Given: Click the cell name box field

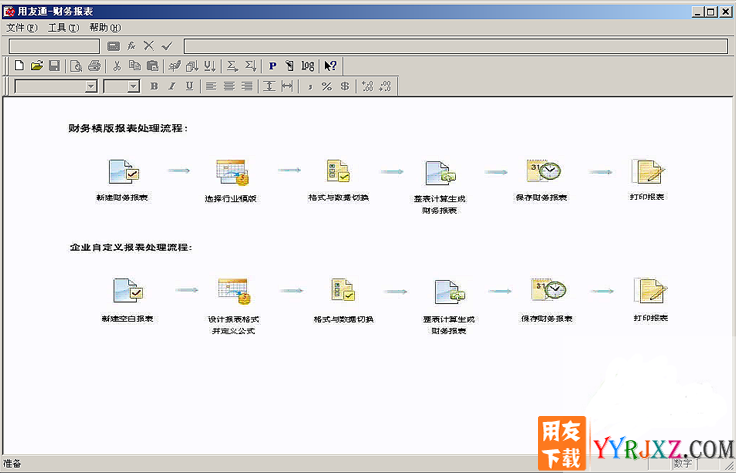Looking at the screenshot, I should pyautogui.click(x=54, y=46).
